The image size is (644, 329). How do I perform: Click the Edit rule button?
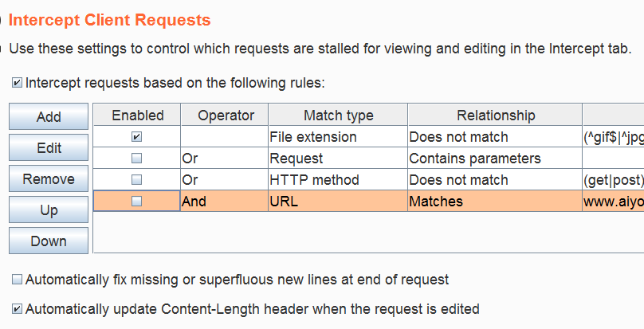coord(49,147)
